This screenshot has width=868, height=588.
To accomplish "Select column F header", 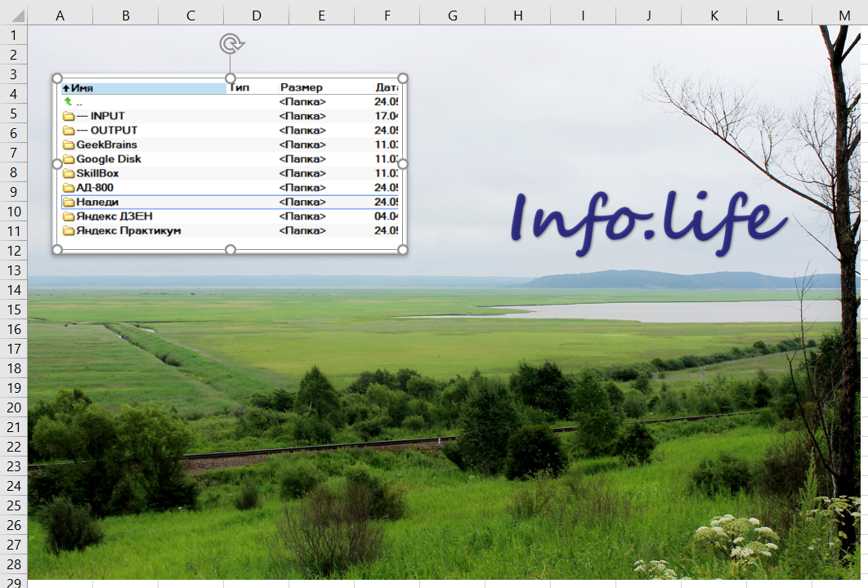I will (387, 16).
